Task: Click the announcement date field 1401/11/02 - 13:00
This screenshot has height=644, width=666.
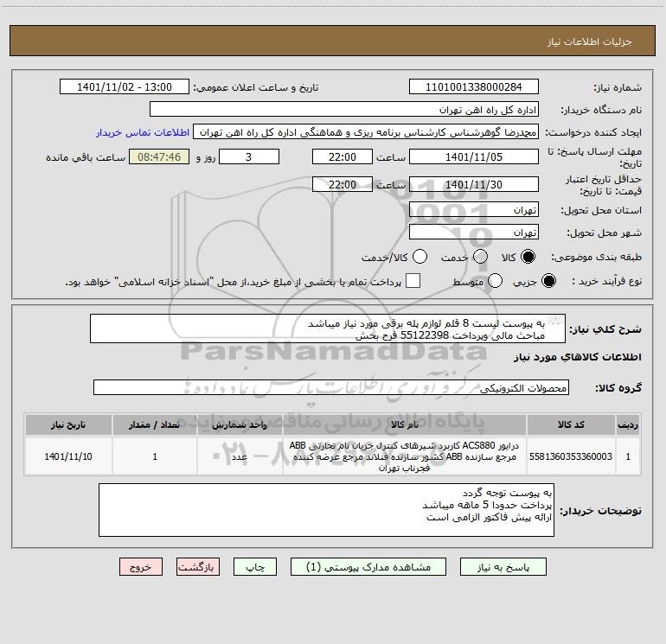Action: (125, 87)
